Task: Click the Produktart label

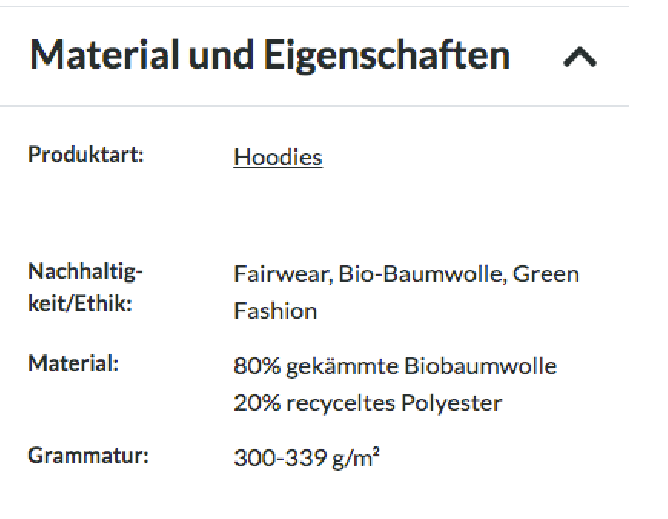Action: (x=86, y=156)
